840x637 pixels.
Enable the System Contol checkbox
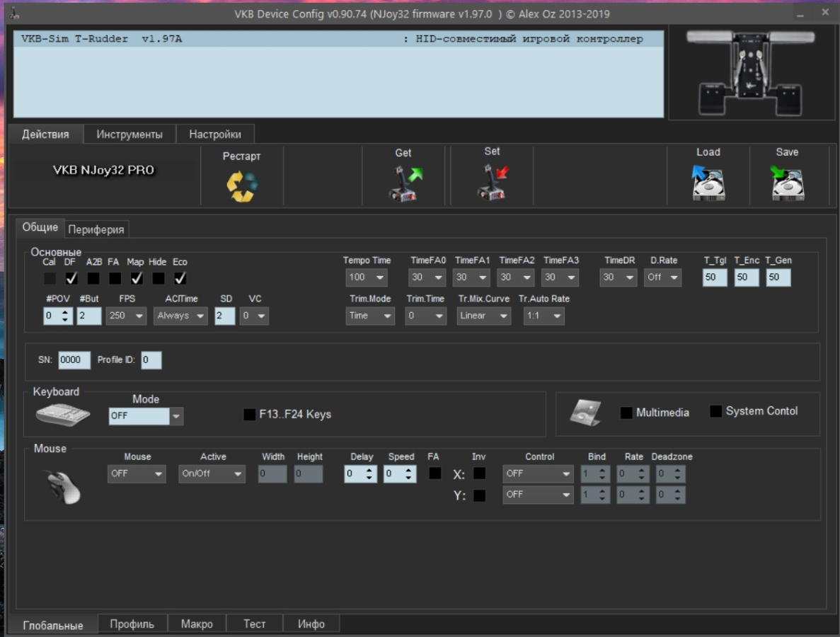(x=715, y=411)
